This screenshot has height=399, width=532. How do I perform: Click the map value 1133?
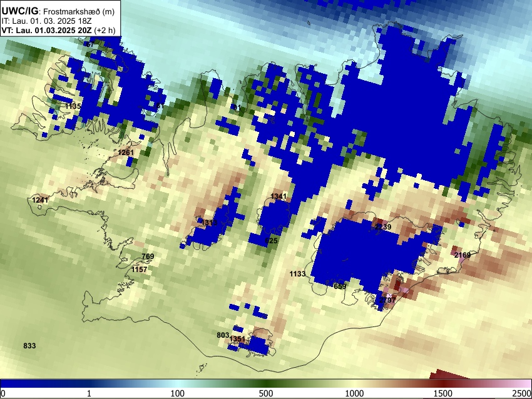297,273
